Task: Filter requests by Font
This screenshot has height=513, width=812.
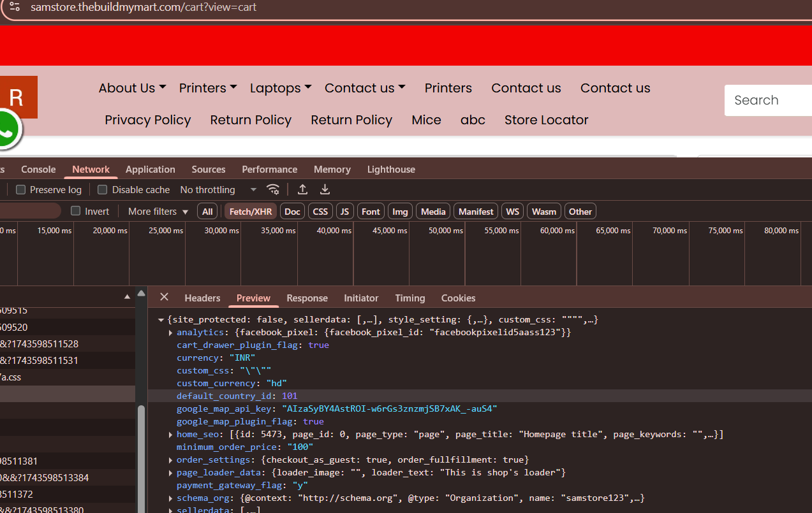Action: (371, 212)
